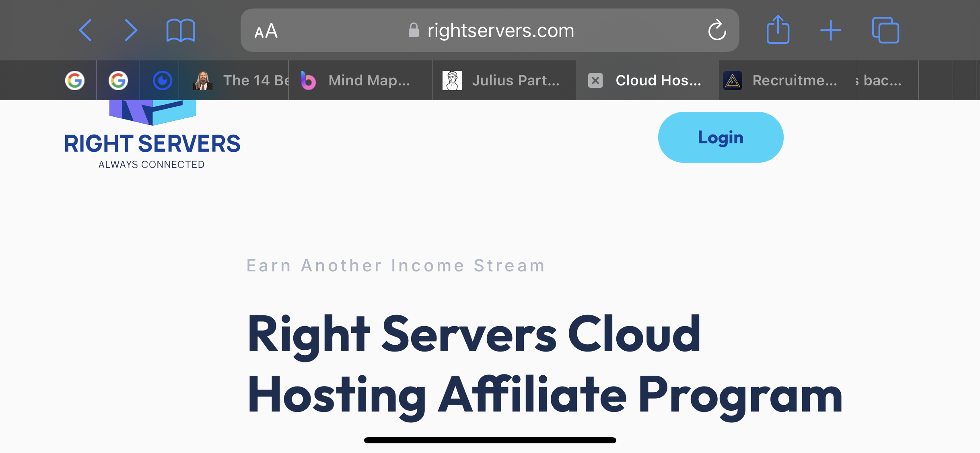
Task: Click the Login button
Action: 721,137
